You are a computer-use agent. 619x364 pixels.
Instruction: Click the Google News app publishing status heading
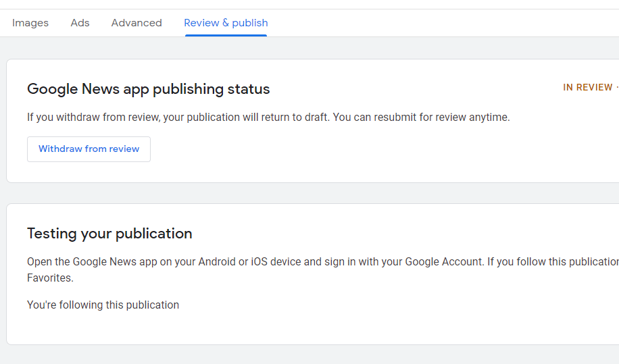click(148, 89)
